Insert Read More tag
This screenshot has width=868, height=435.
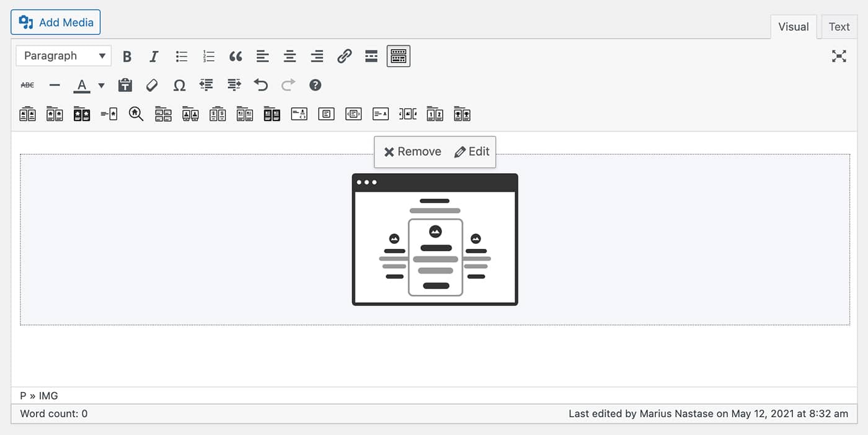[371, 56]
